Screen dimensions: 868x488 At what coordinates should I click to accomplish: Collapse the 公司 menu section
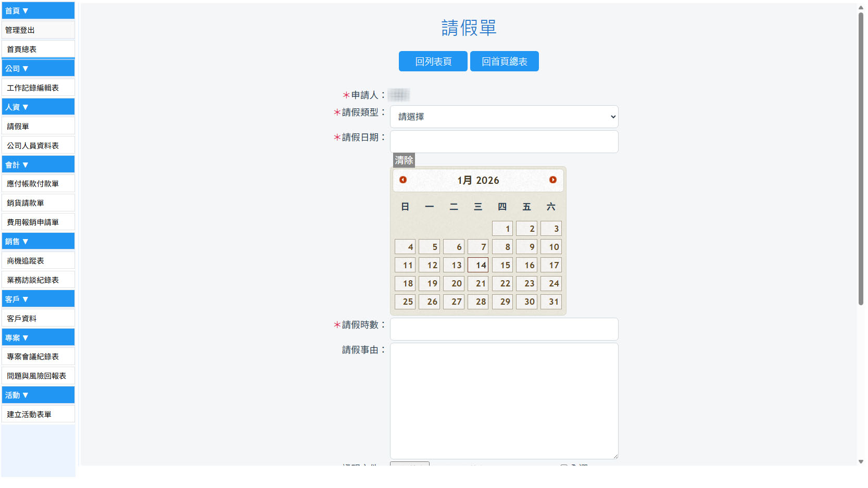coord(38,68)
